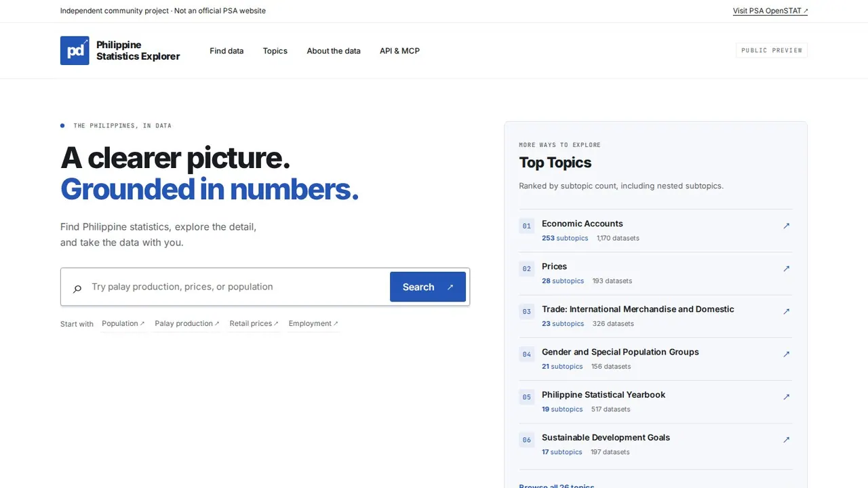
Task: Click the arrow icon beside Prices
Action: coord(787,268)
